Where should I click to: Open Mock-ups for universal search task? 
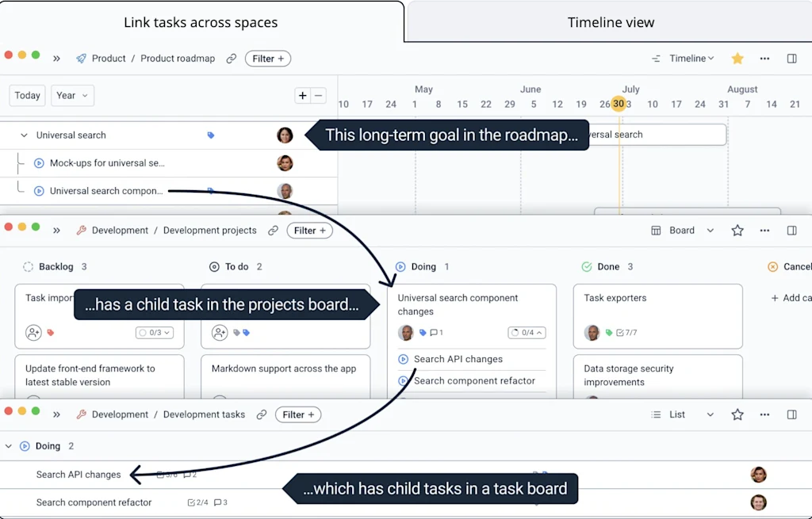click(107, 163)
